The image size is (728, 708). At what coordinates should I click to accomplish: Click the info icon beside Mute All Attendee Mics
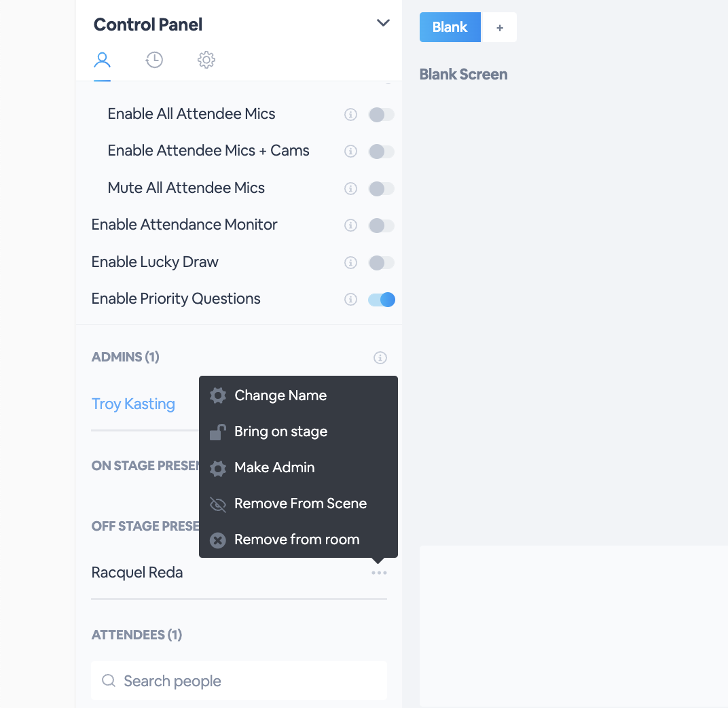coord(350,188)
